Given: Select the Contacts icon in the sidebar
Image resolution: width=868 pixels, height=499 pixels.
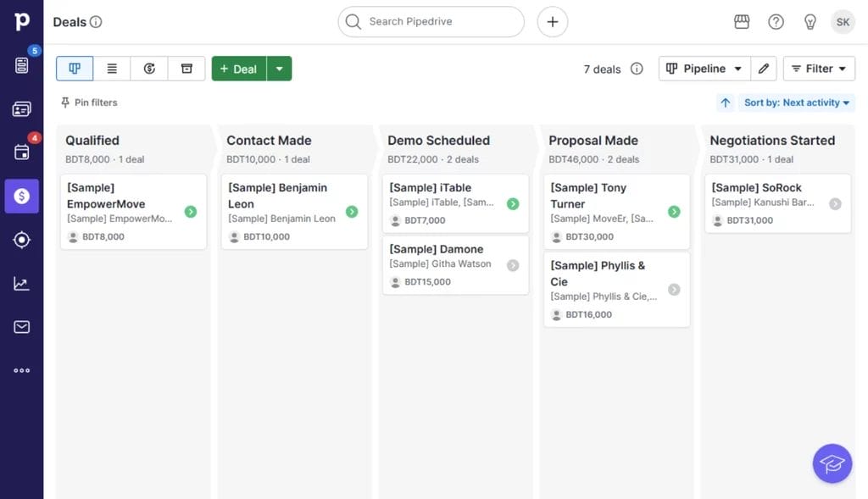Looking at the screenshot, I should click(x=22, y=108).
